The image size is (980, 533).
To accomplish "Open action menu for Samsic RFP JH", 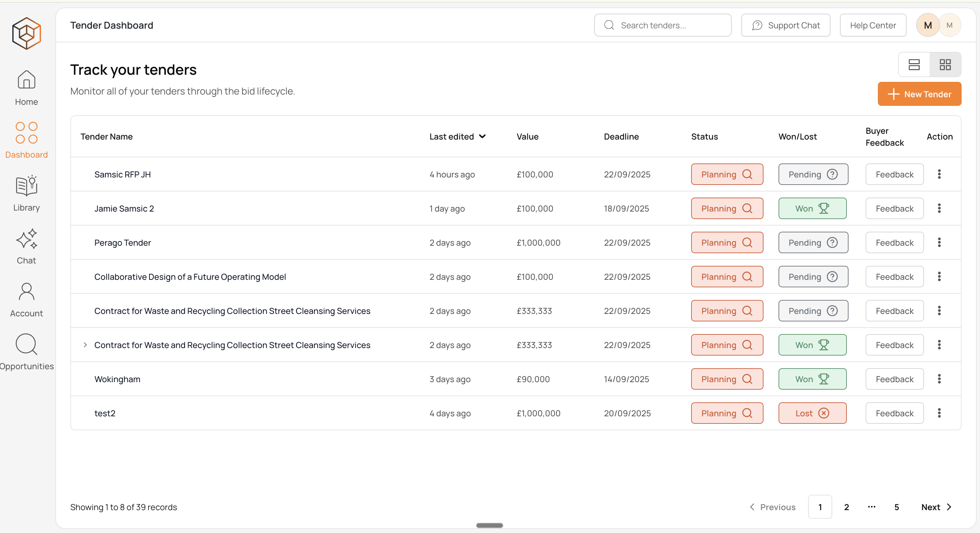I will click(x=939, y=174).
